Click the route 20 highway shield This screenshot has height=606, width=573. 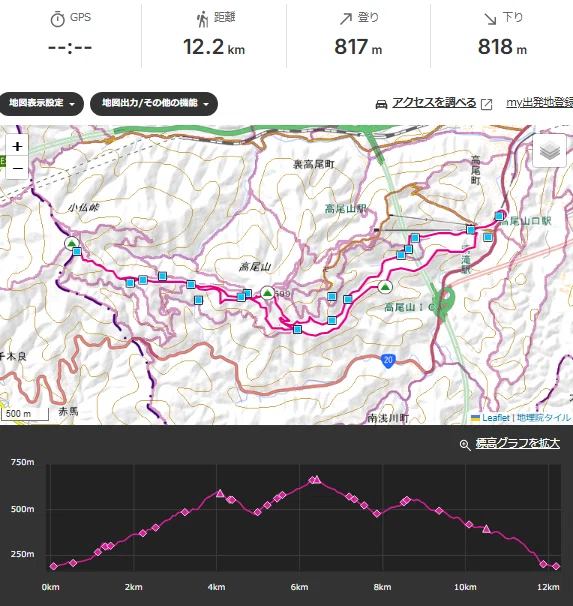click(388, 361)
